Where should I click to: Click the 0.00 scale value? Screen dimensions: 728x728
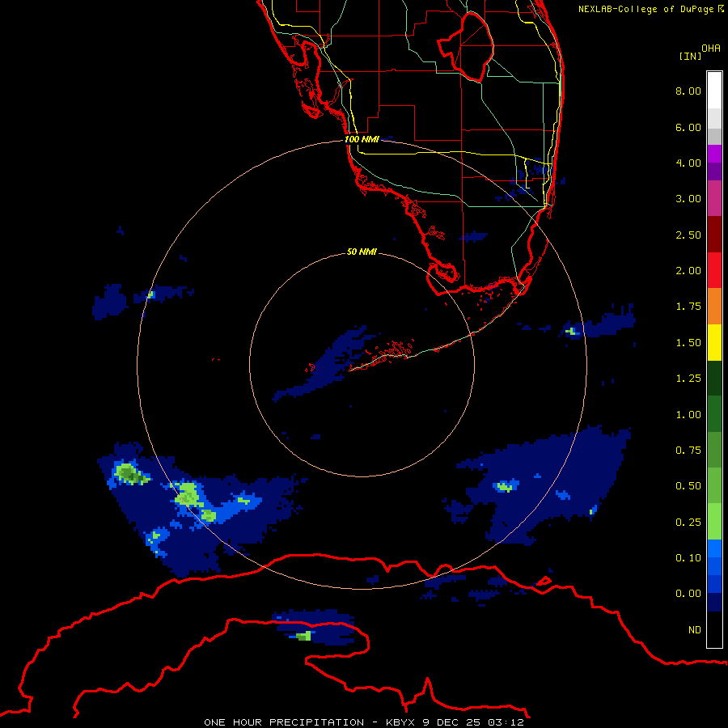click(x=688, y=594)
